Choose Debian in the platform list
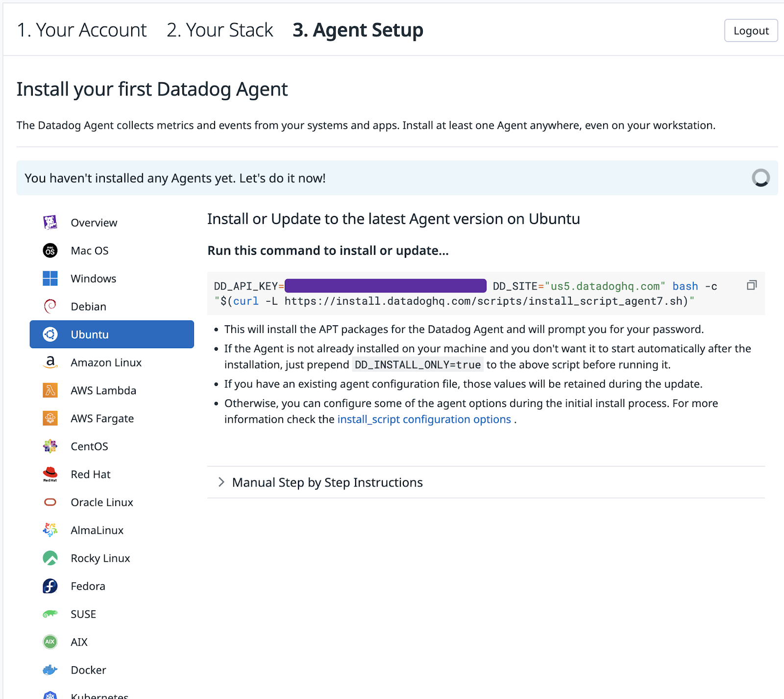 pos(112,306)
